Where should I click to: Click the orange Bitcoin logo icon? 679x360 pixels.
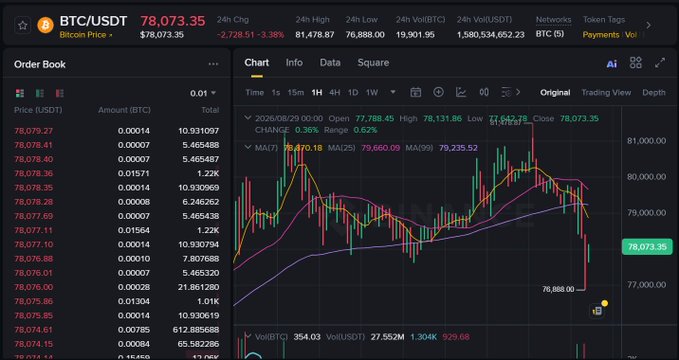tap(45, 26)
